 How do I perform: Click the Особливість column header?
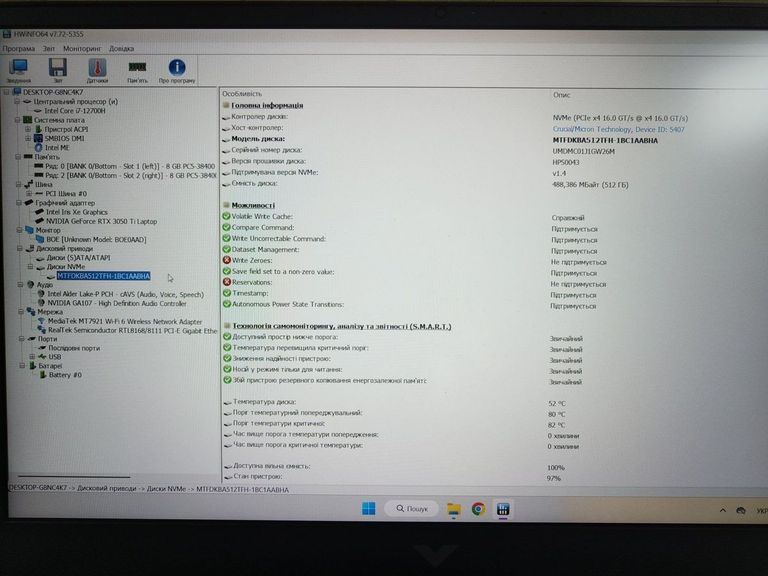coord(242,94)
